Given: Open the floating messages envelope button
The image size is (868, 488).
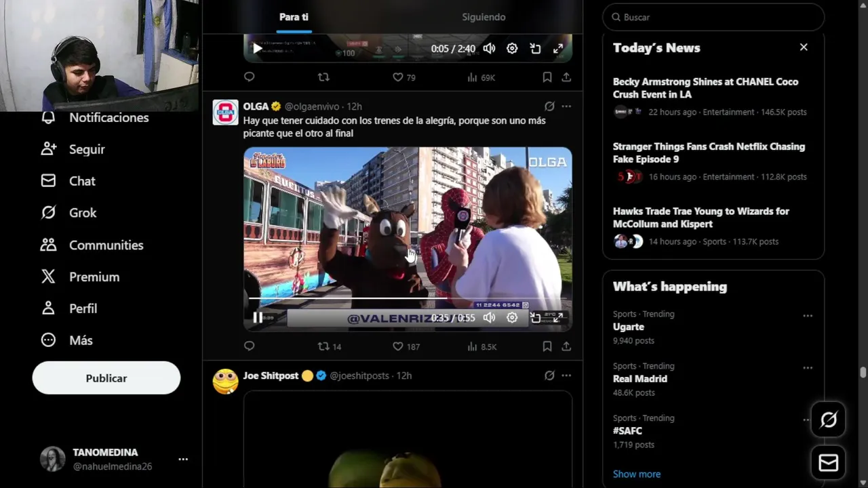Looking at the screenshot, I should click(x=828, y=463).
